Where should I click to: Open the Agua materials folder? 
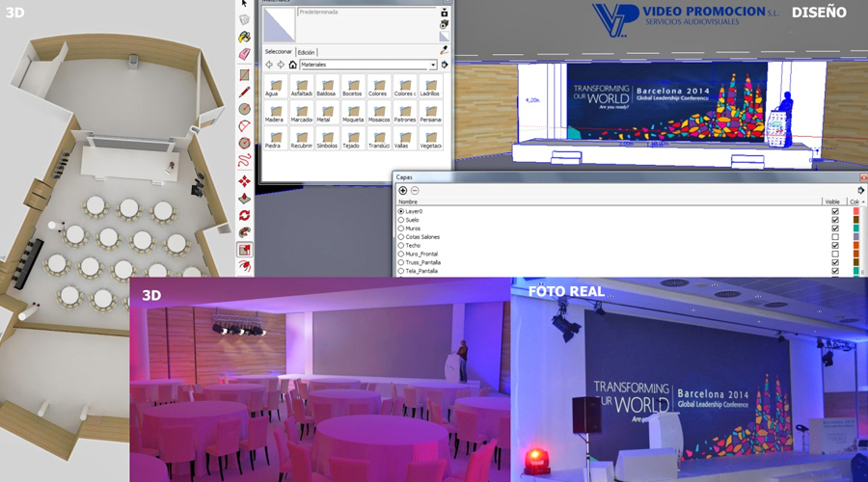point(275,87)
